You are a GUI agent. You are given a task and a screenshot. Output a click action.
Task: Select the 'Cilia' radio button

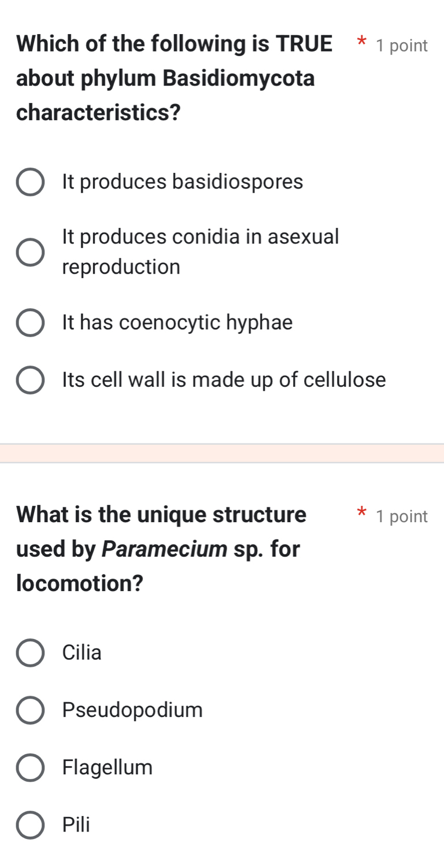[30, 653]
